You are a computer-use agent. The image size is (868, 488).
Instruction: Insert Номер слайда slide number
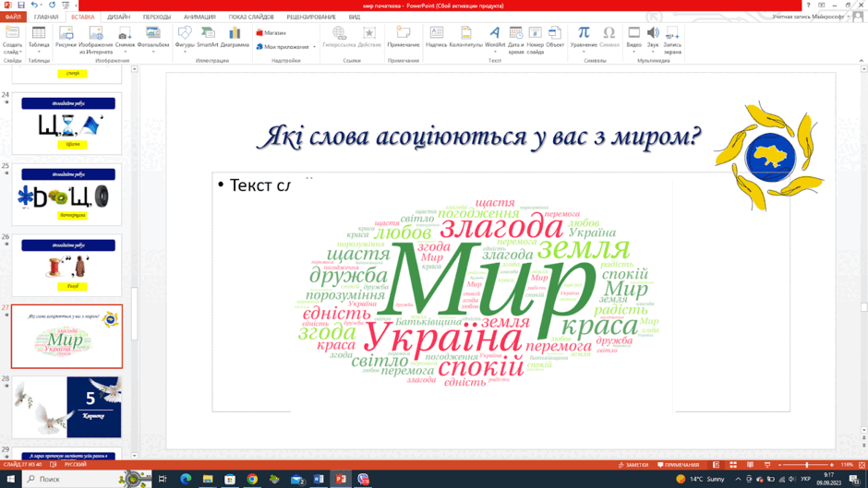click(536, 40)
